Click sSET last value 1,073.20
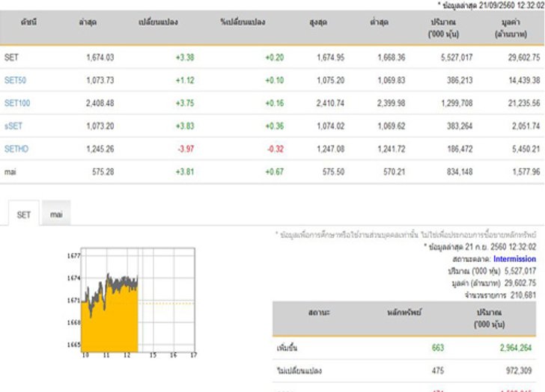This screenshot has width=545, height=392. point(100,126)
